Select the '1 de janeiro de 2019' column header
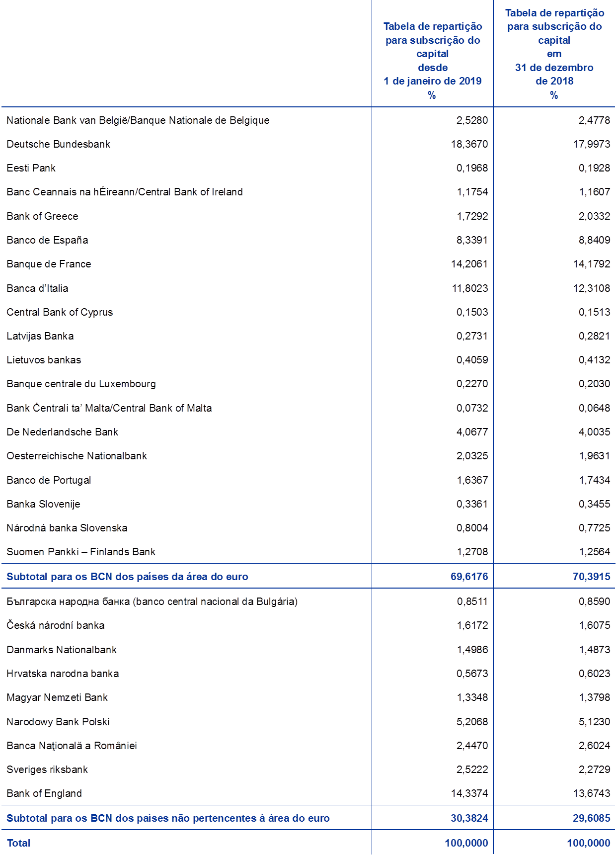The image size is (616, 857). 432,61
